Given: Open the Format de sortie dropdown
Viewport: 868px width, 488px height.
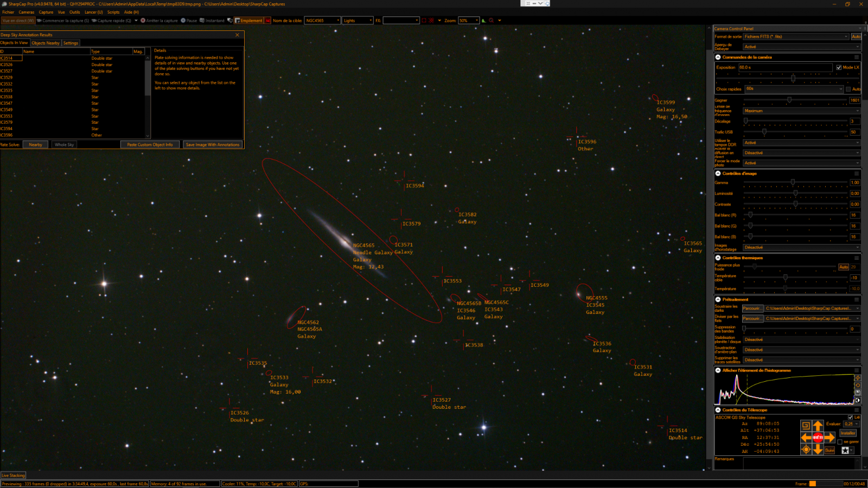Looking at the screenshot, I should (796, 37).
